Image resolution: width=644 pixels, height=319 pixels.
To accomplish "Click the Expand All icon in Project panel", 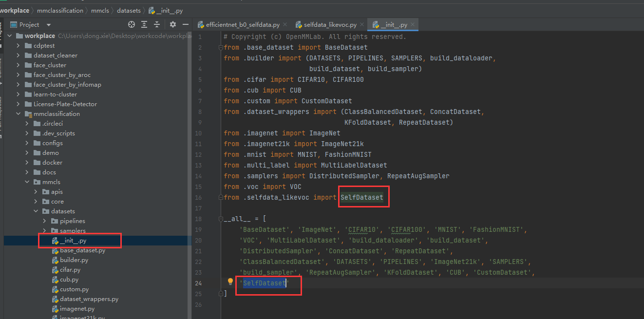I will click(x=144, y=24).
